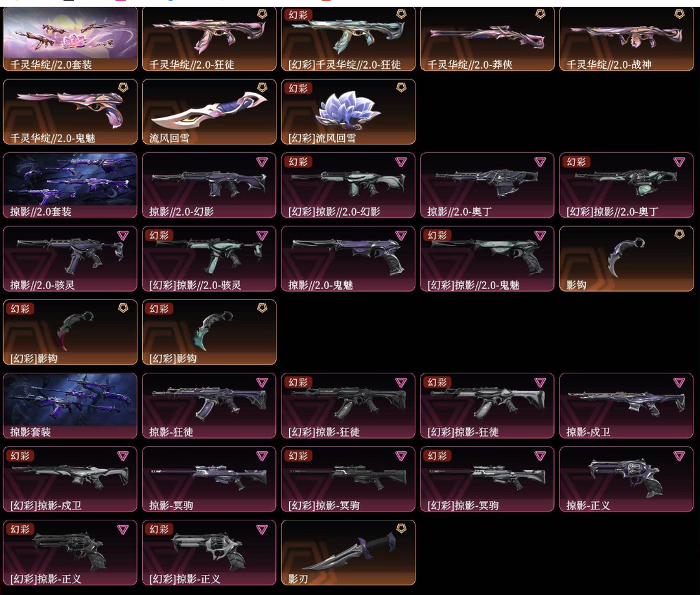Choose the [幻彩]掠影//2.0-鬼魅 variant
The height and width of the screenshot is (595, 700).
pos(487,259)
